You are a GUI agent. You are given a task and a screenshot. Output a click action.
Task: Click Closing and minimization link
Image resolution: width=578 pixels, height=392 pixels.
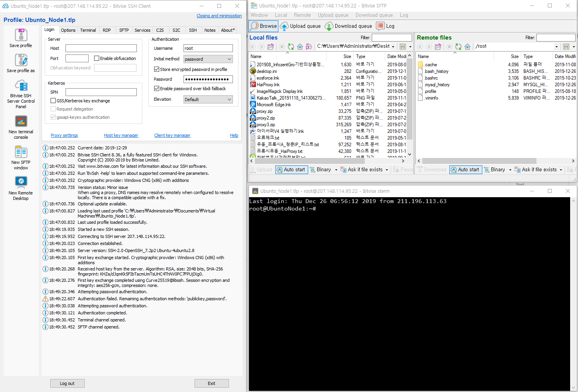(x=219, y=16)
